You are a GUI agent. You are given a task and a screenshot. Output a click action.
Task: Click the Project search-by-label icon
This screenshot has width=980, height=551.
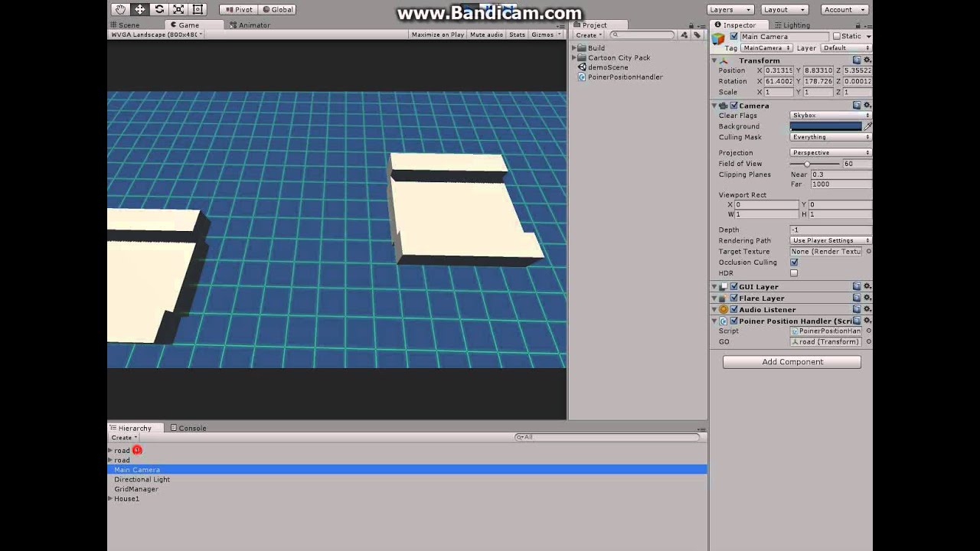click(697, 35)
